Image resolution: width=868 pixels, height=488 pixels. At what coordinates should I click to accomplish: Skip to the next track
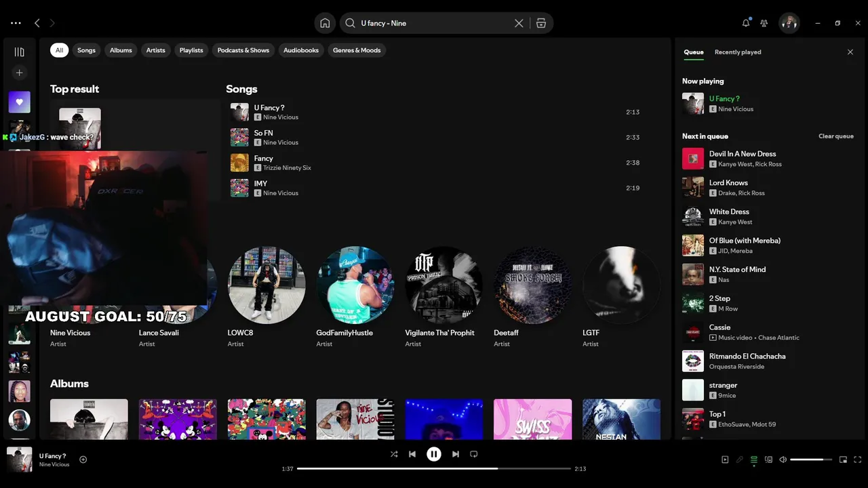456,454
